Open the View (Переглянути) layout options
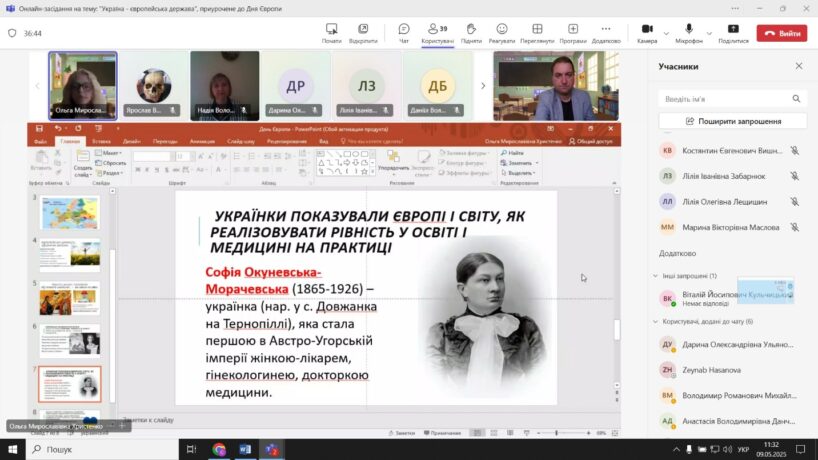Viewport: 818px width, 460px height. 537,29
